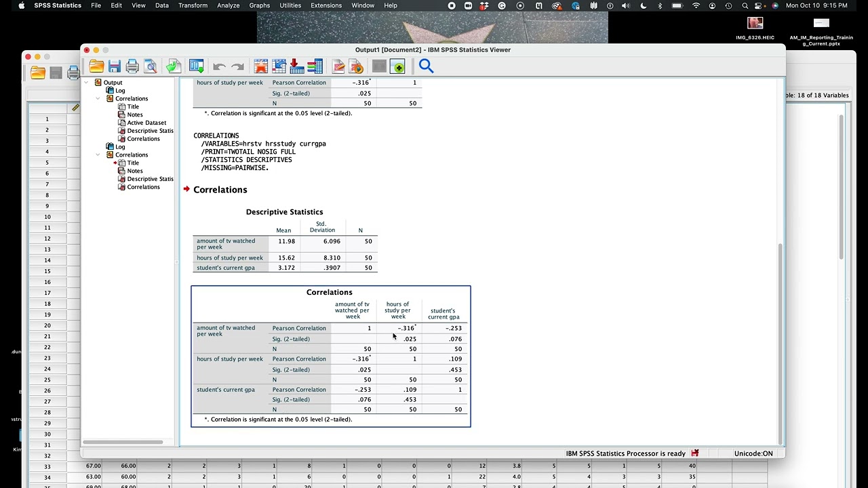
Task: Click the red processor status icon
Action: pos(694,453)
